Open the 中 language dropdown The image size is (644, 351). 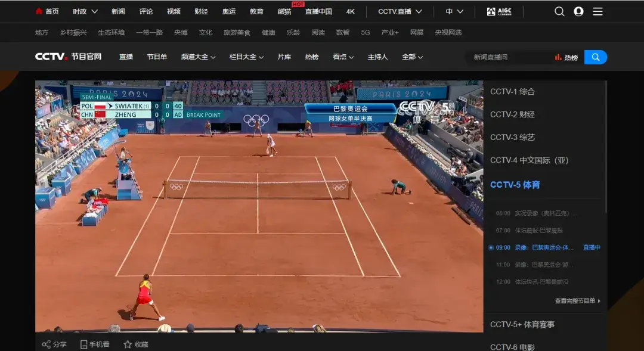(x=454, y=11)
